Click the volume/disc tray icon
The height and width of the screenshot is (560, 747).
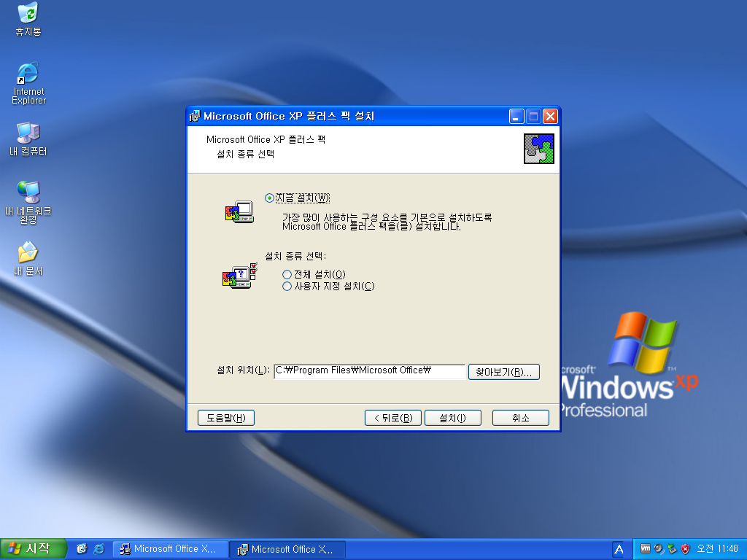(659, 548)
